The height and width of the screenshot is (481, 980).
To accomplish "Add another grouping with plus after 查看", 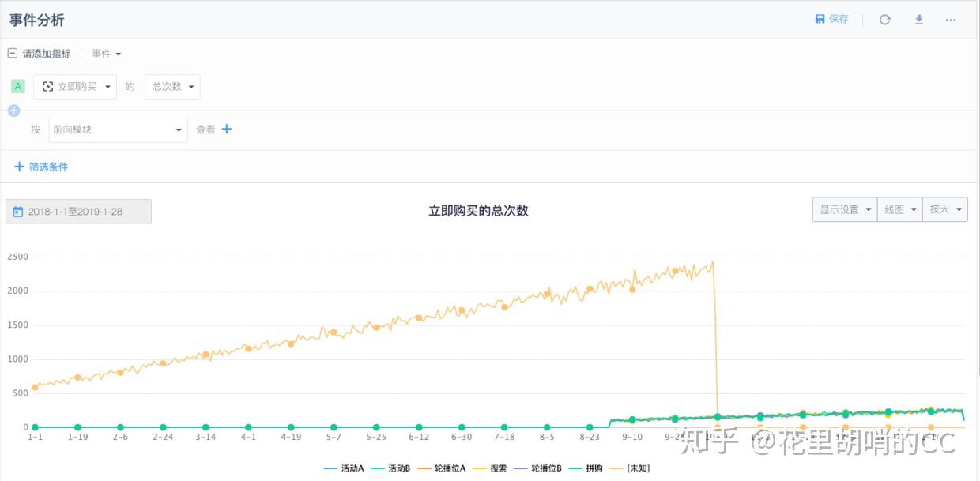I will (227, 130).
